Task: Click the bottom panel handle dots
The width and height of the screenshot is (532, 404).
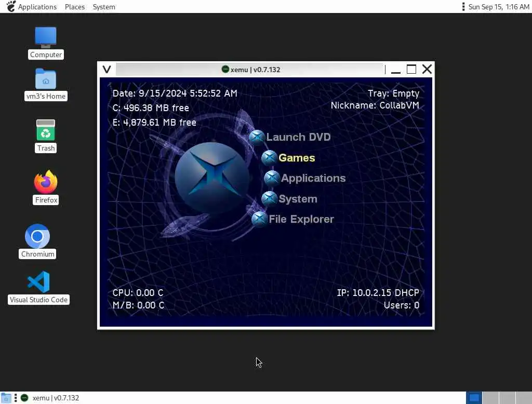Action: (x=16, y=398)
